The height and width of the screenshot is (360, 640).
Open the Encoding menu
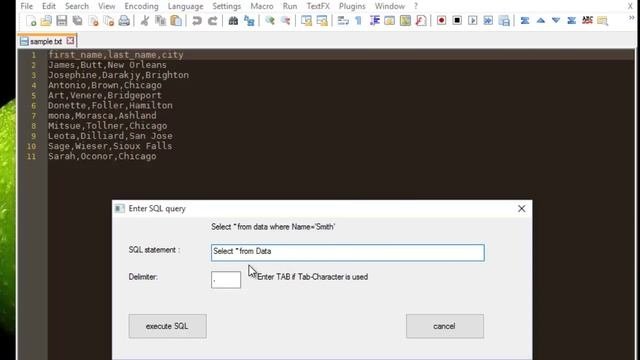[141, 6]
